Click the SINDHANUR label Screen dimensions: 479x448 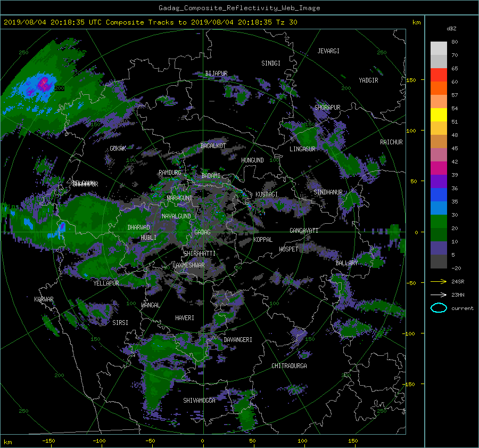pyautogui.click(x=328, y=192)
